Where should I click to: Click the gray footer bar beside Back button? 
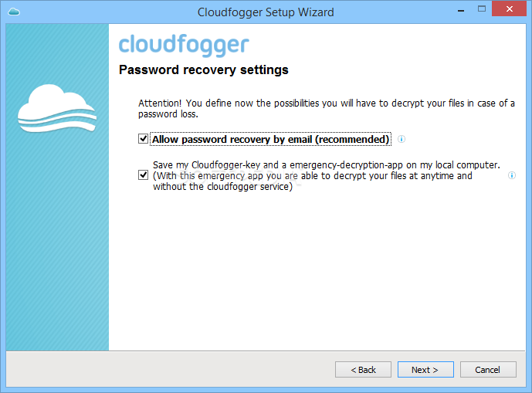point(170,369)
